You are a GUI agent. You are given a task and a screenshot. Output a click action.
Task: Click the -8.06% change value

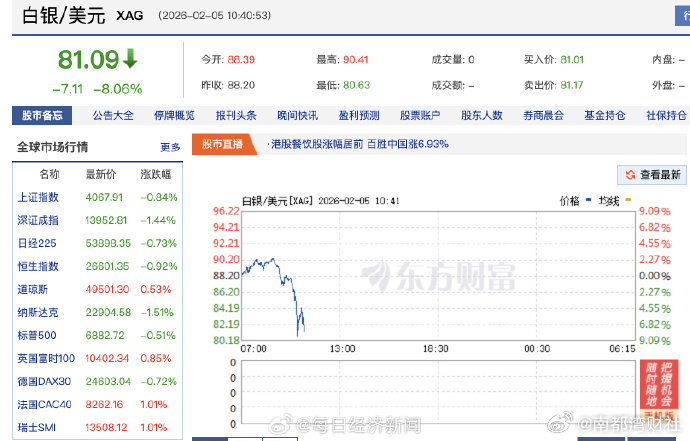[x=118, y=89]
